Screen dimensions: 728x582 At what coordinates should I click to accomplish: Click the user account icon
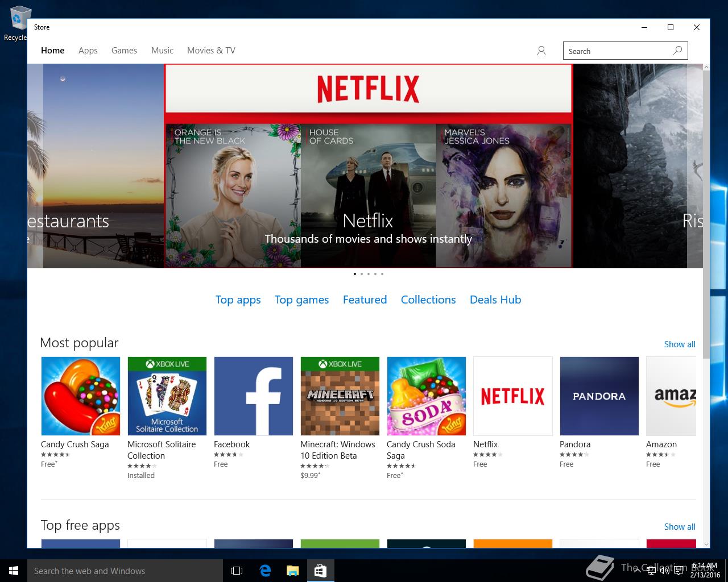point(541,51)
